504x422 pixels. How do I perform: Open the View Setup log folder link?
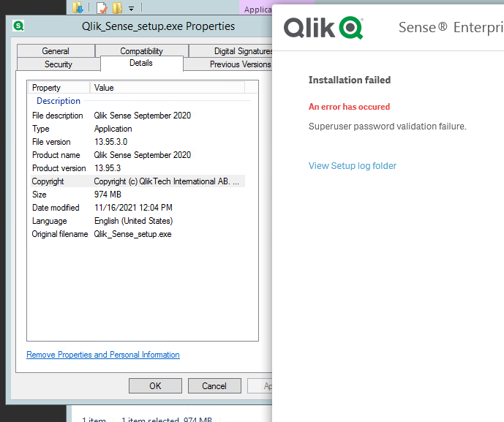point(353,166)
